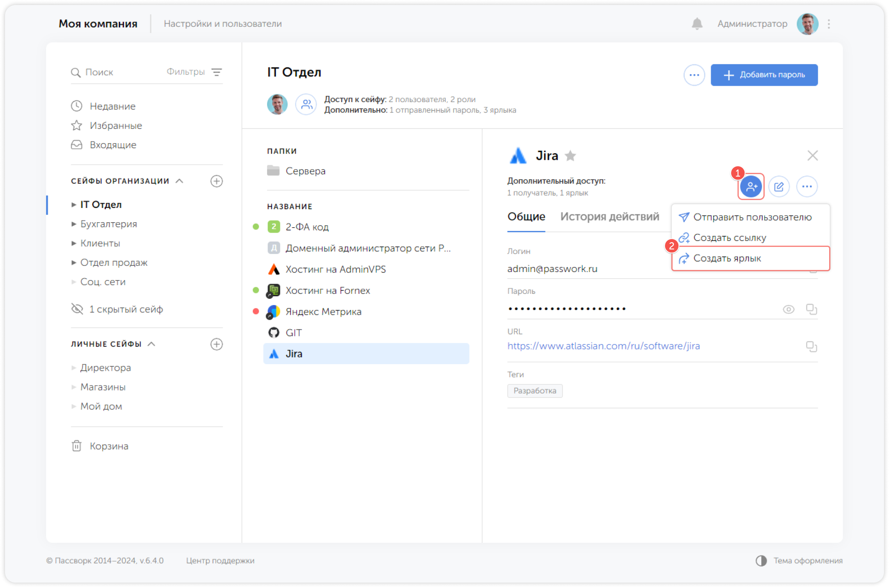The height and width of the screenshot is (588, 889).
Task: Toggle the theme appearance switch
Action: [x=761, y=561]
